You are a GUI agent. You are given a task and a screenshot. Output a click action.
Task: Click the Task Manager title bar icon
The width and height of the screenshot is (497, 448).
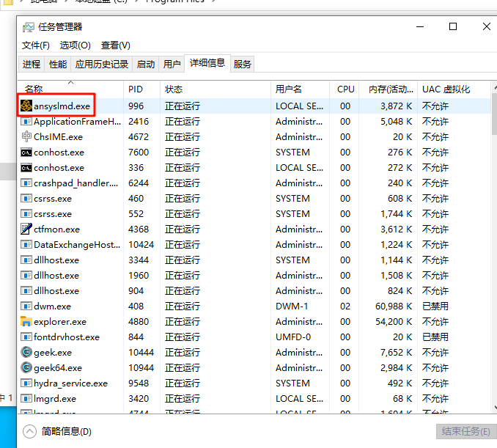[28, 27]
